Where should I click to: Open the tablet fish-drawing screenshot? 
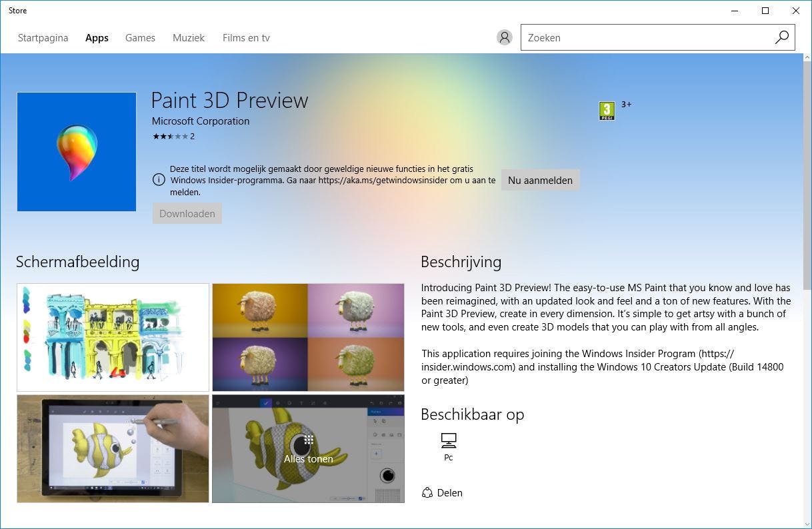click(x=112, y=448)
